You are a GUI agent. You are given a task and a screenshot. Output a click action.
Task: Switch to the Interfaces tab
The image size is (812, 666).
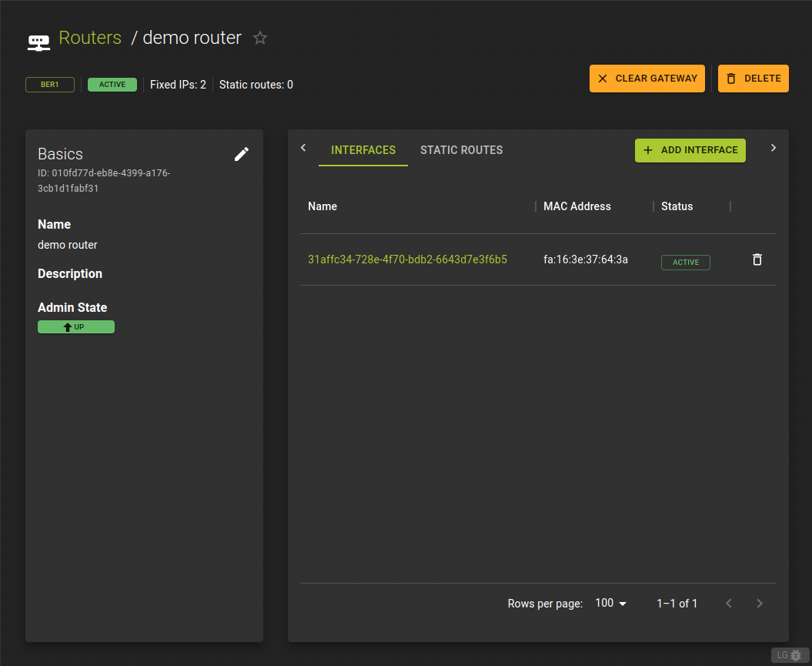[363, 150]
